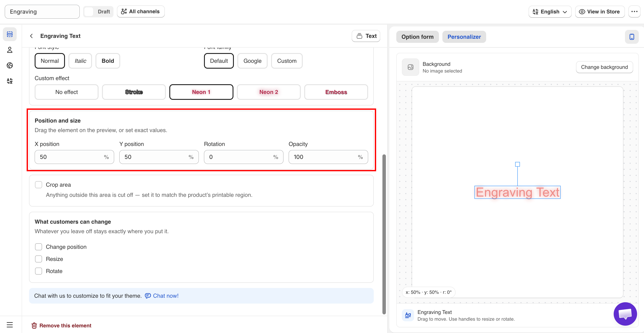This screenshot has width=644, height=333.
Task: Choose the Google font family
Action: pyautogui.click(x=252, y=61)
